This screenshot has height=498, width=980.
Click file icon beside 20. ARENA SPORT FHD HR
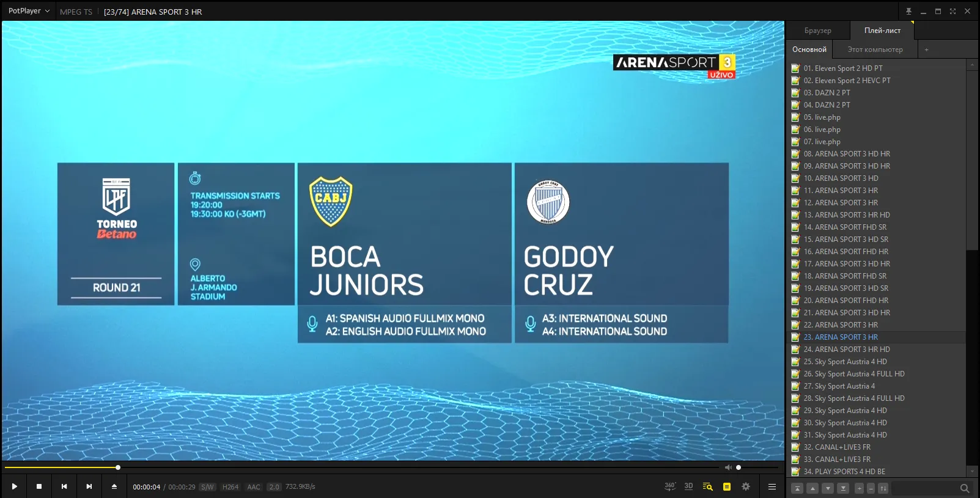point(795,301)
